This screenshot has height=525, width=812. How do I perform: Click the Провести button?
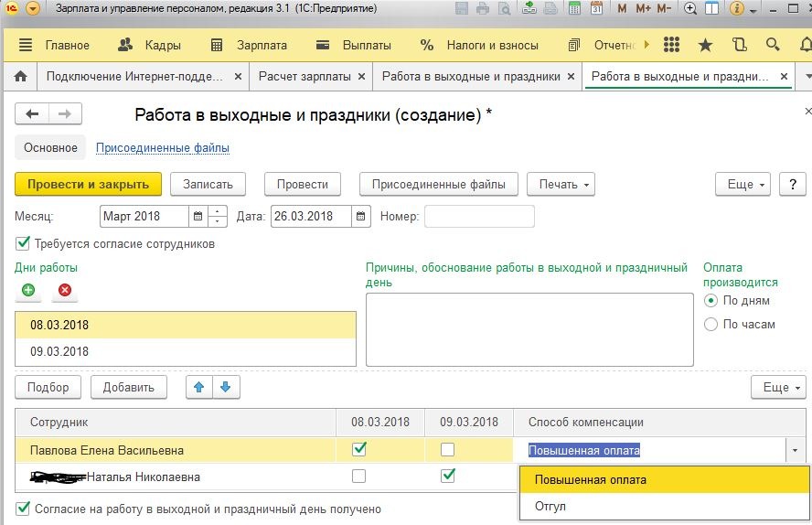pos(303,185)
